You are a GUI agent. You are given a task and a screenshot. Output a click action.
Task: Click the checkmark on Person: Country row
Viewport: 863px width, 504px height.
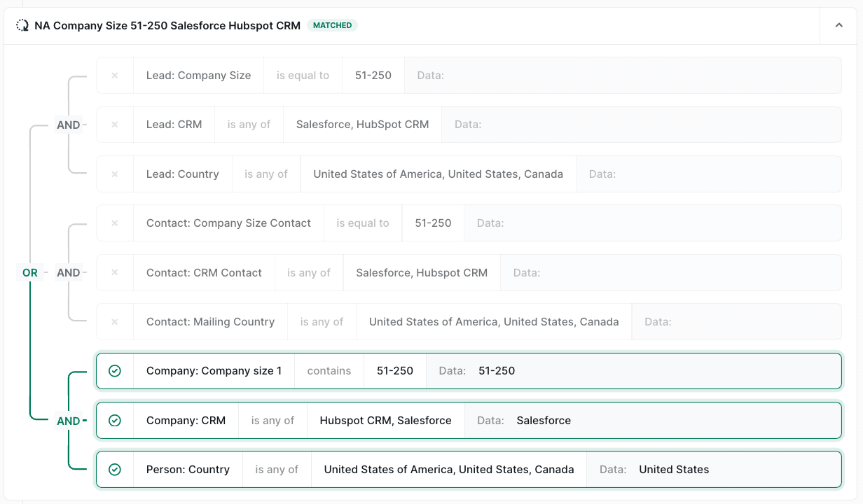click(x=115, y=470)
